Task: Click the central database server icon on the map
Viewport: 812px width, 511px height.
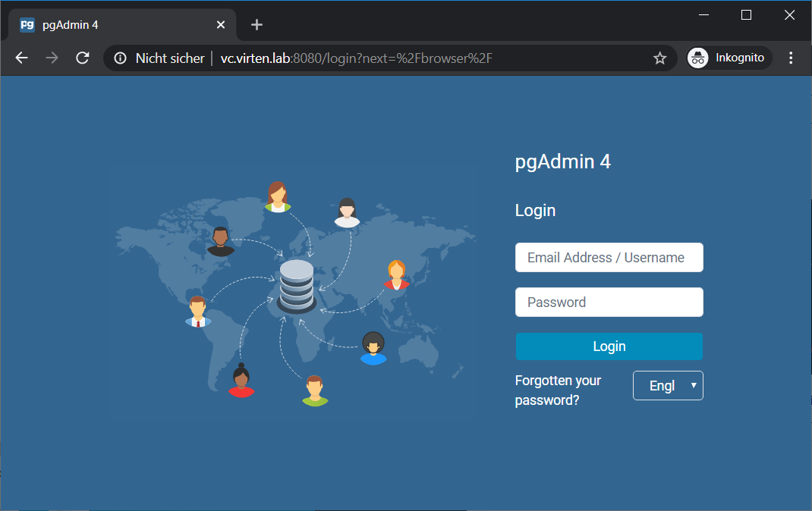Action: pos(297,286)
